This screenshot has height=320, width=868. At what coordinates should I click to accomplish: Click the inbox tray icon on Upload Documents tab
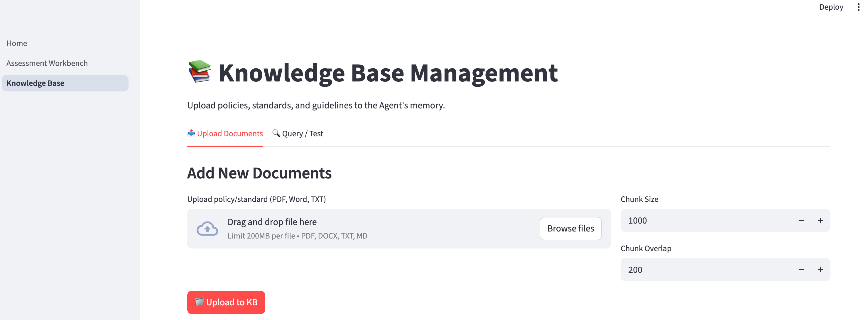coord(191,133)
